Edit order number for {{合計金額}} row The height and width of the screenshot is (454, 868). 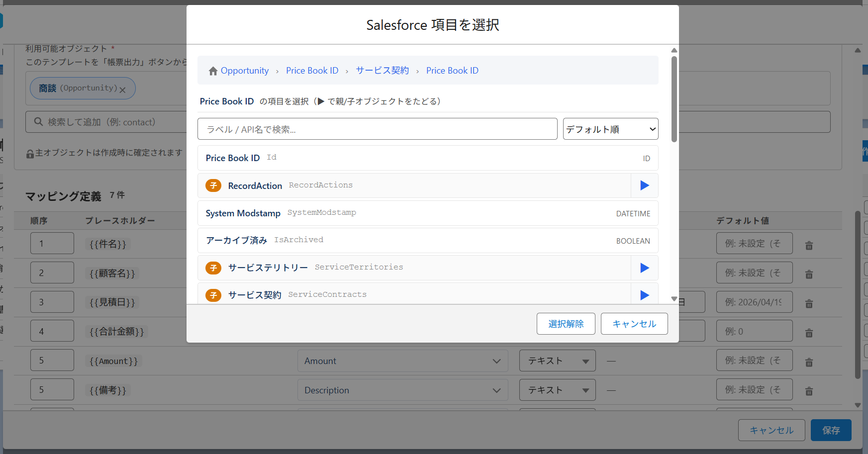(x=52, y=331)
